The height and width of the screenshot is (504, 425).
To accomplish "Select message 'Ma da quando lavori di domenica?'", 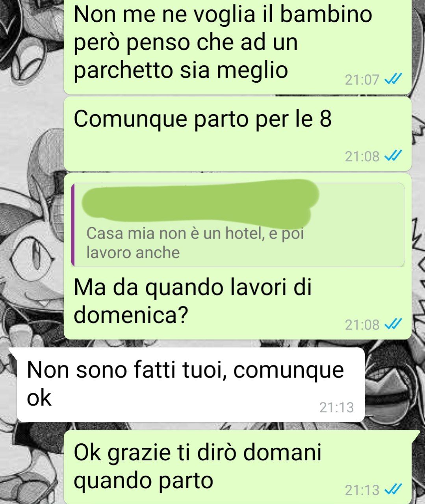I will tap(238, 256).
